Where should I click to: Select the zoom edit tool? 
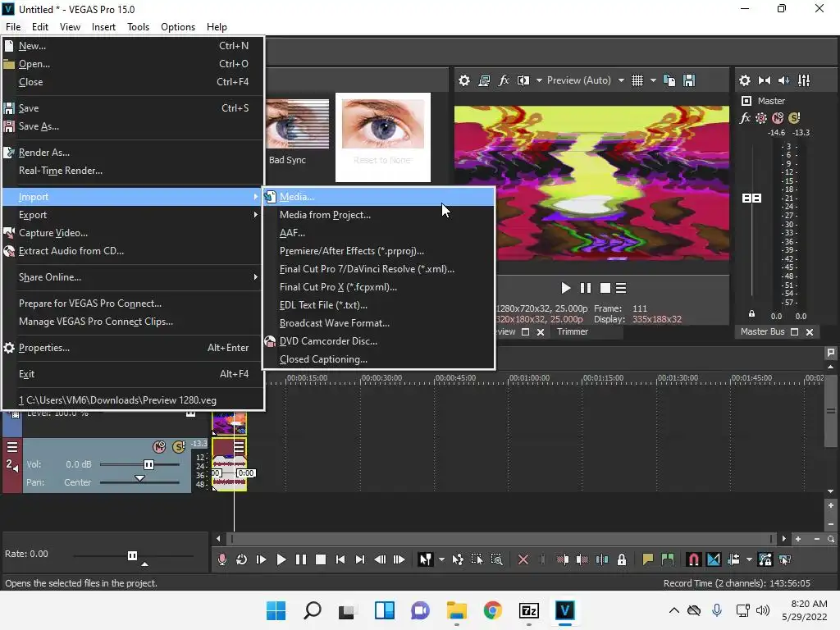pos(496,559)
